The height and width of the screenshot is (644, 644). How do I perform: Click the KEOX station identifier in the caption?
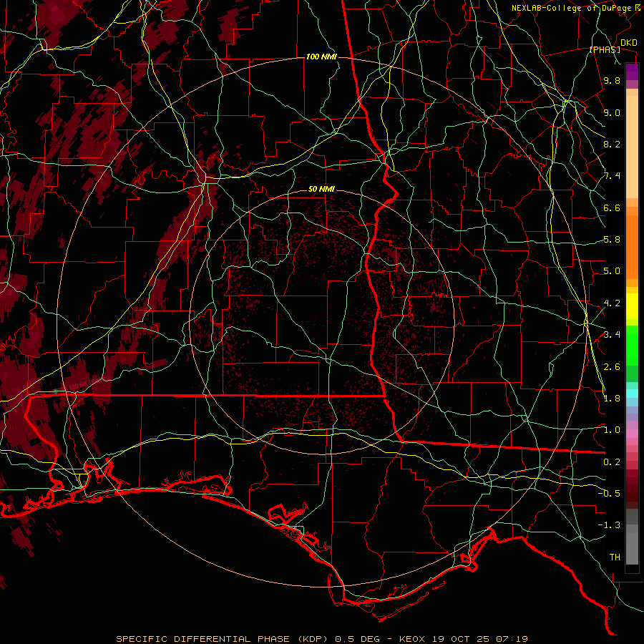[x=412, y=639]
